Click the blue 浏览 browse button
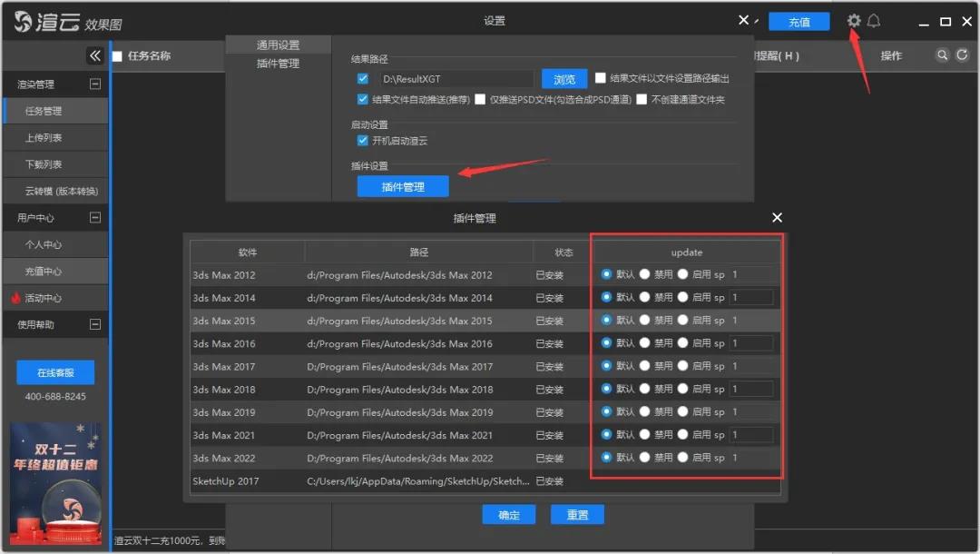This screenshot has width=980, height=554. [x=564, y=80]
